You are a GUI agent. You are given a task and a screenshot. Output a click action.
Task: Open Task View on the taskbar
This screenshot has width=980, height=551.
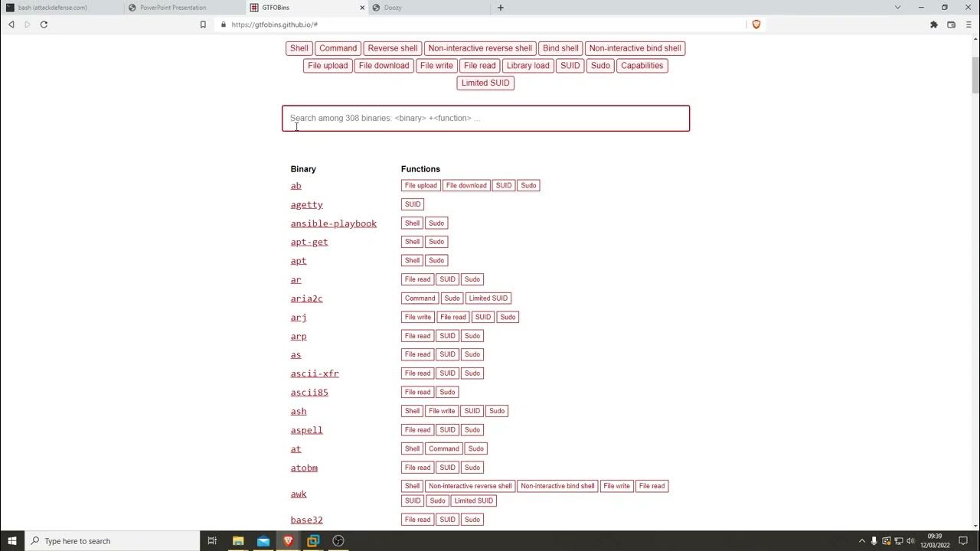coord(213,541)
